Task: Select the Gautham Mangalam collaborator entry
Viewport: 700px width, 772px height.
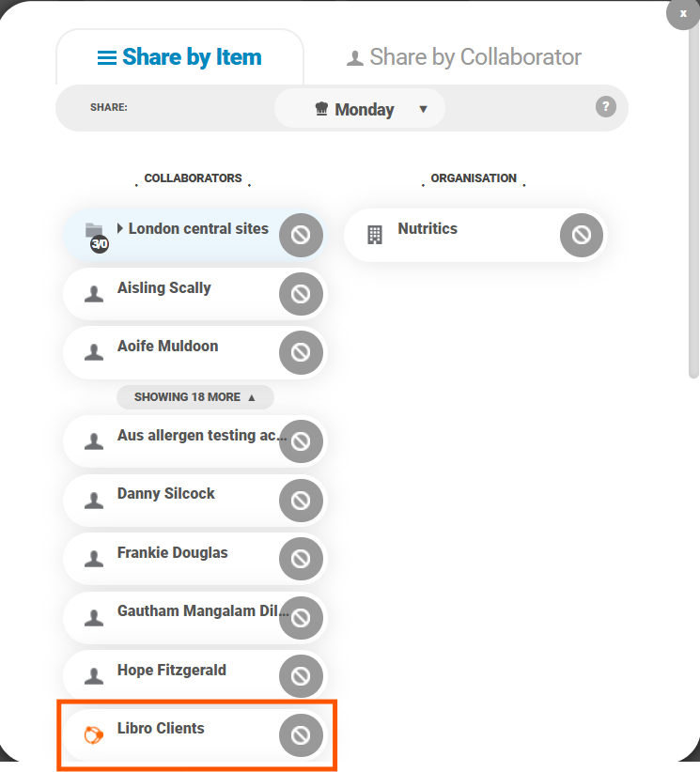Action: tap(202, 611)
